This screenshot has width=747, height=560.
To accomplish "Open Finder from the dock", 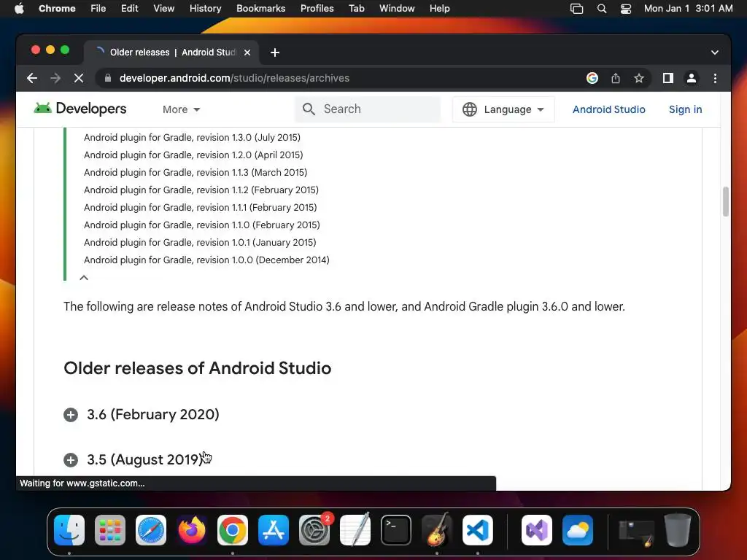I will [x=69, y=530].
